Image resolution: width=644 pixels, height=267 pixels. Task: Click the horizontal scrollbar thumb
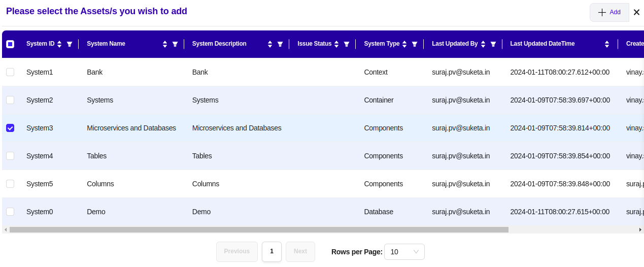[x=259, y=229]
